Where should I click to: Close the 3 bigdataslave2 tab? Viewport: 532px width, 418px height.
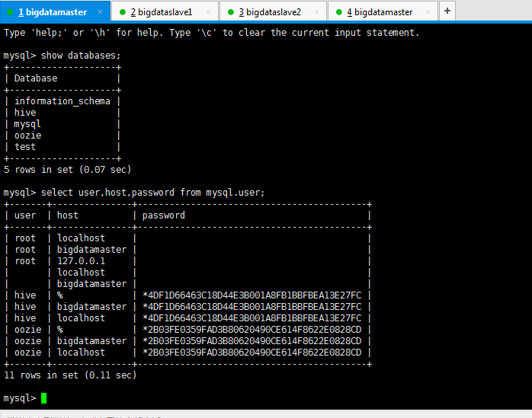point(316,12)
